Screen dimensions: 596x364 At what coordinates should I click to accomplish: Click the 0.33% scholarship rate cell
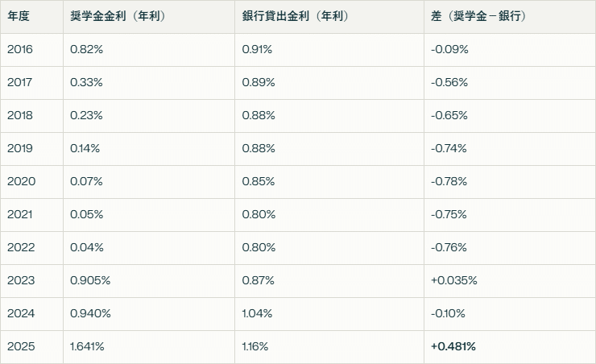tap(86, 83)
